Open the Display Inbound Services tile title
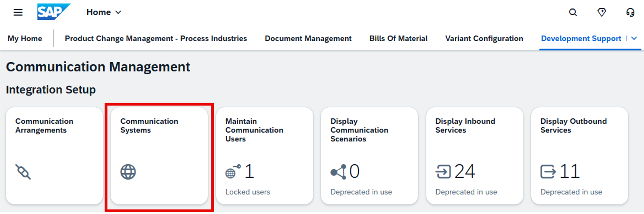 [465, 126]
